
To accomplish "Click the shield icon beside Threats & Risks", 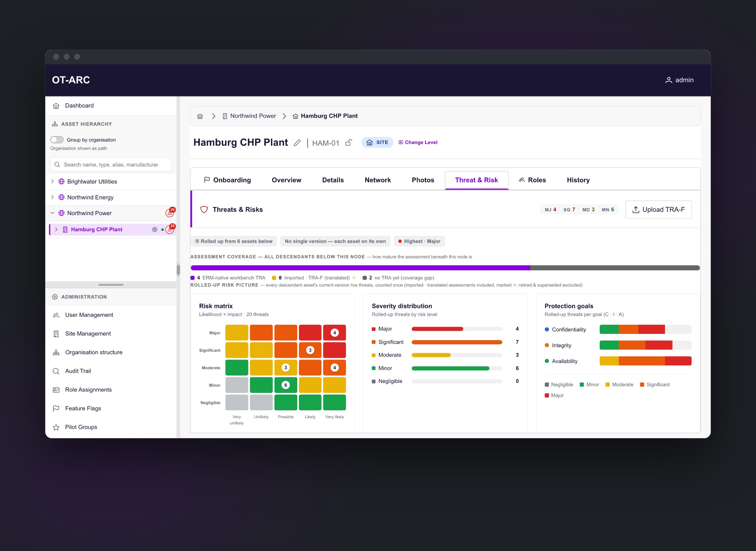I will (x=204, y=210).
